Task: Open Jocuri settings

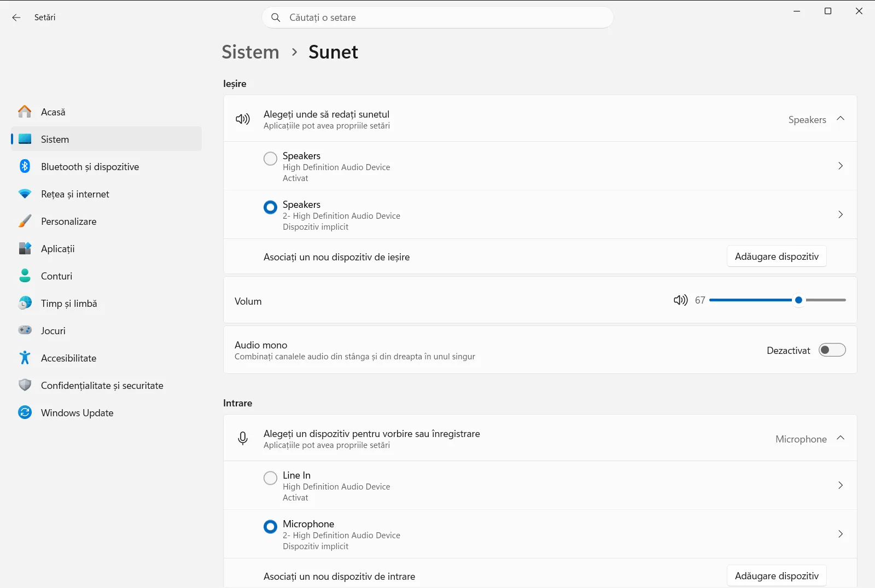Action: point(106,330)
